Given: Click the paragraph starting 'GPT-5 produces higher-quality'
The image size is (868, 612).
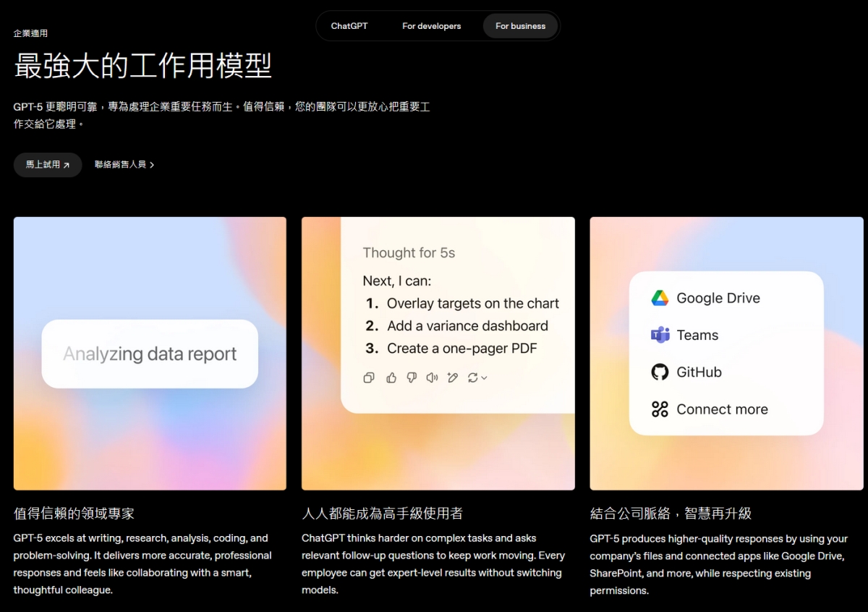Looking at the screenshot, I should click(x=718, y=564).
